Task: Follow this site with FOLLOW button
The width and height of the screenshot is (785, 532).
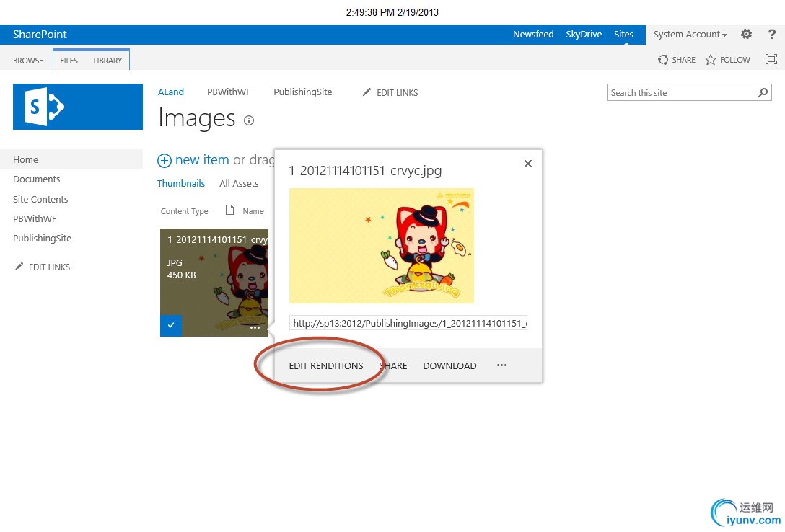Action: click(728, 60)
